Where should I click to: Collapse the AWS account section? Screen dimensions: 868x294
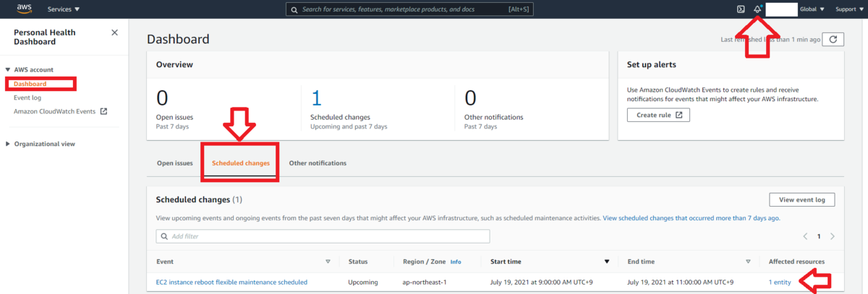(7, 69)
